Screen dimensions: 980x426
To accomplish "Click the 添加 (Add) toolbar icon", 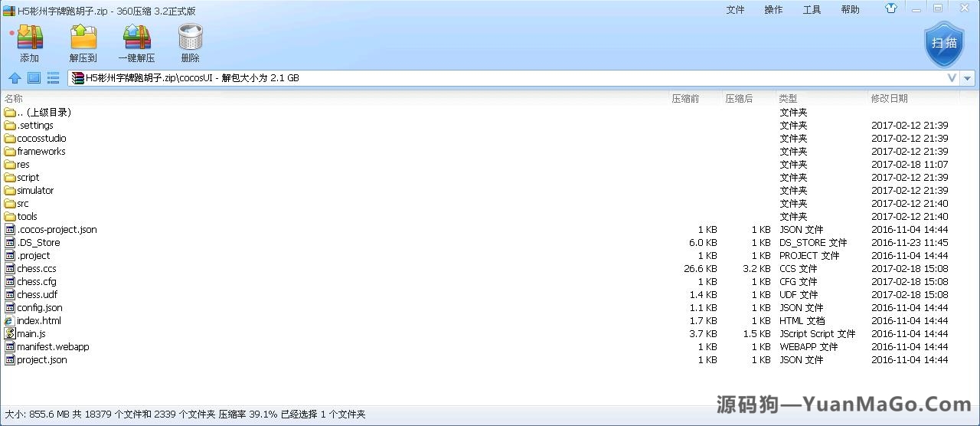I will (30, 37).
